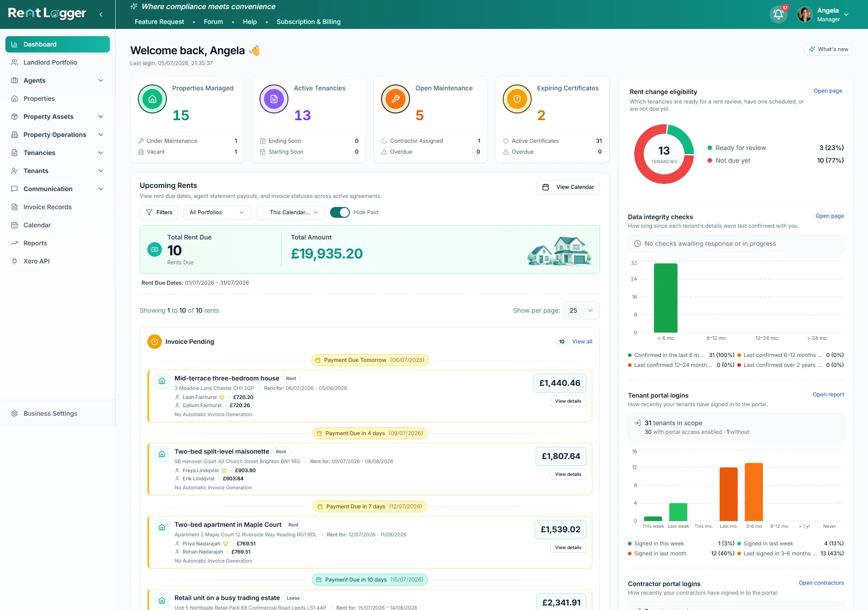Viewport: 868px width, 610px height.
Task: Click the sign-in icon beside 31 tenants in scope
Action: click(637, 423)
